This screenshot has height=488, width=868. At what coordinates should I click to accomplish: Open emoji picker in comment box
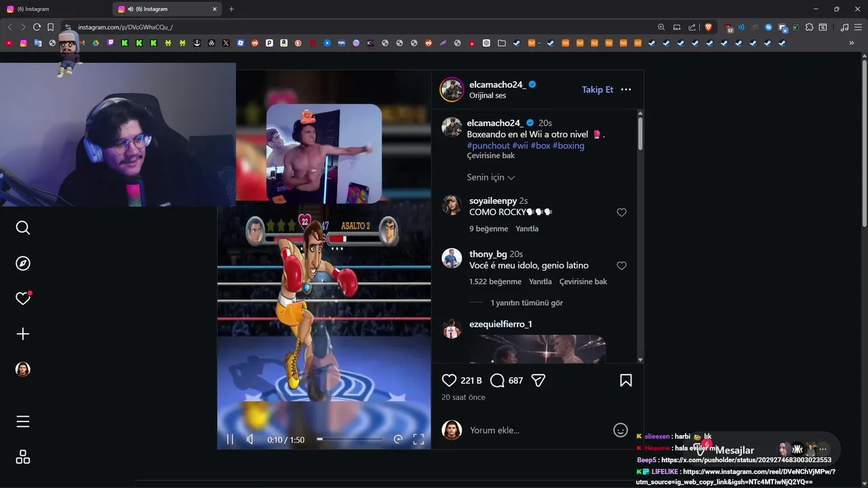620,430
